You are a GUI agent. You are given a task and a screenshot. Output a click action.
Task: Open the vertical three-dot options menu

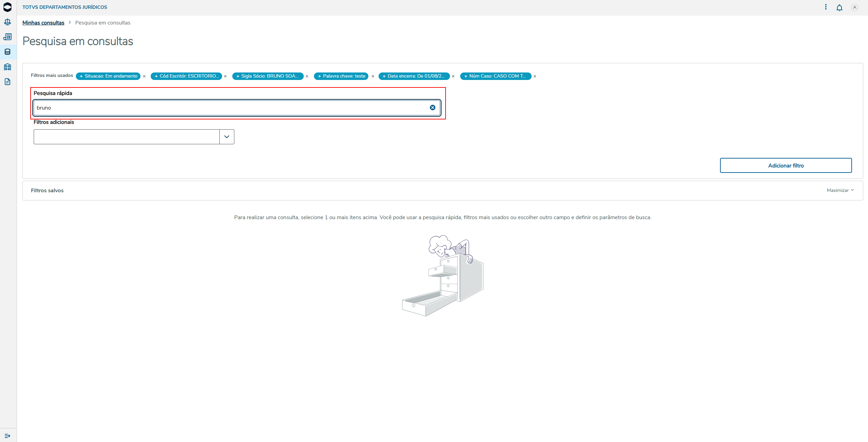pos(825,7)
